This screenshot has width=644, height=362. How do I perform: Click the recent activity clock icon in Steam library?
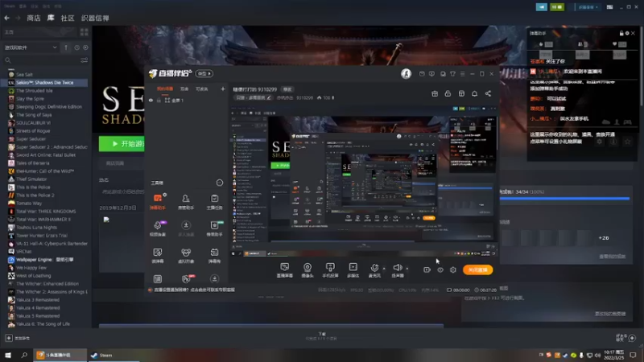click(76, 47)
